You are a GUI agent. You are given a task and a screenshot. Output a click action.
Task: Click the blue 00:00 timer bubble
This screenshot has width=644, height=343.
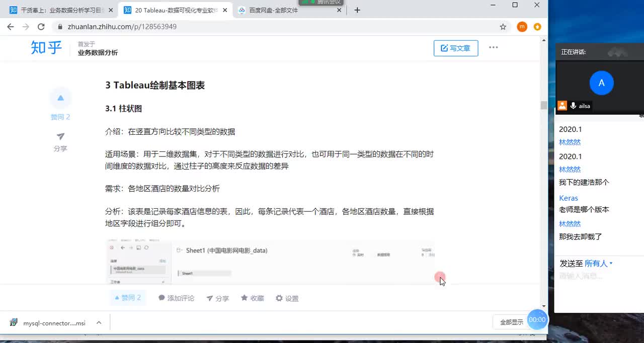537,319
